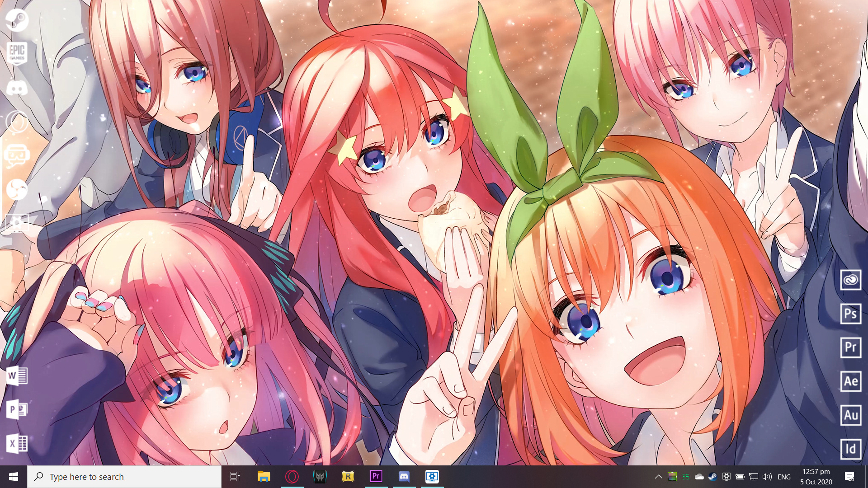This screenshot has height=488, width=868.
Task: Switch to Discord in the taskbar
Action: (404, 477)
